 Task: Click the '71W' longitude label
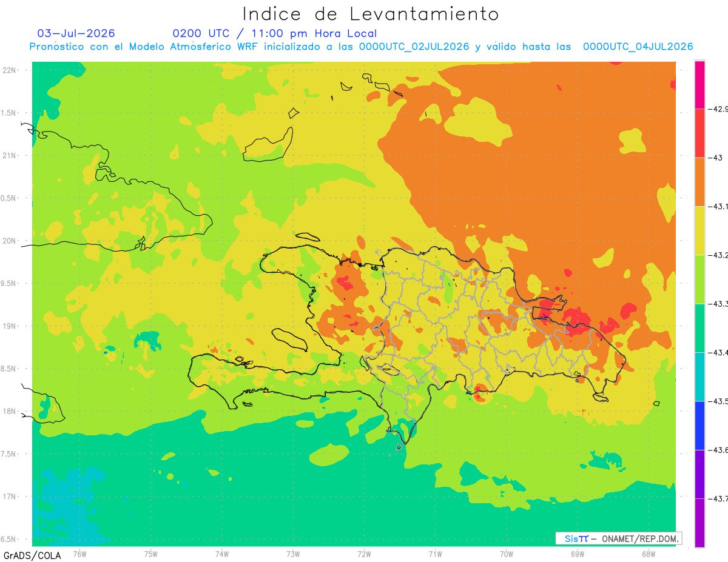click(x=435, y=554)
